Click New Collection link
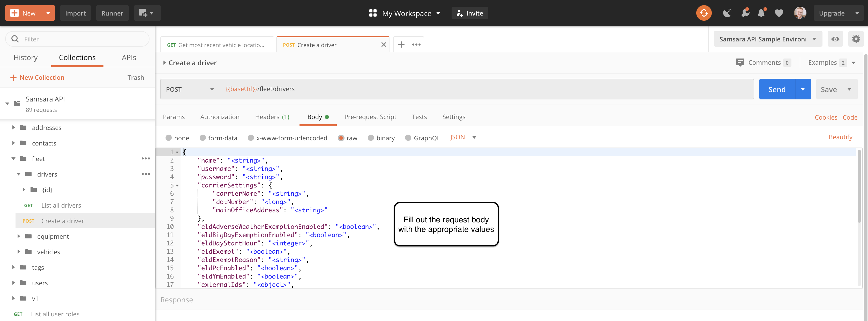868x321 pixels. coord(38,78)
